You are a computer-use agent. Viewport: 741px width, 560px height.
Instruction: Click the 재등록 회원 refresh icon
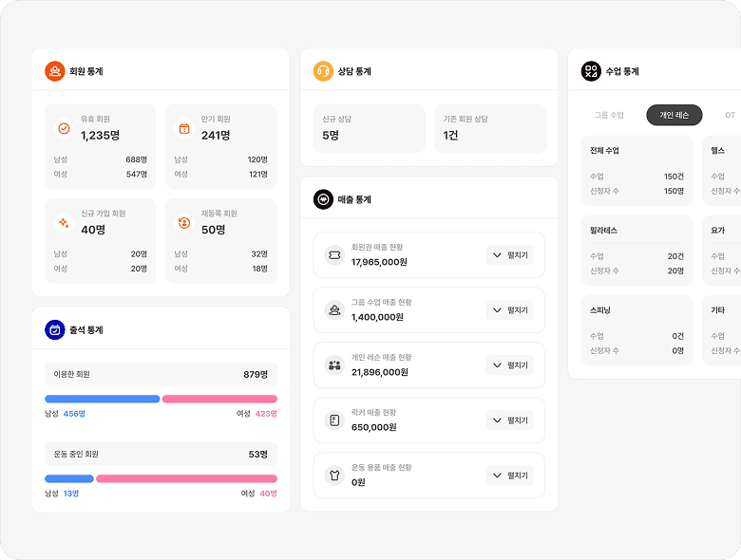tap(184, 223)
